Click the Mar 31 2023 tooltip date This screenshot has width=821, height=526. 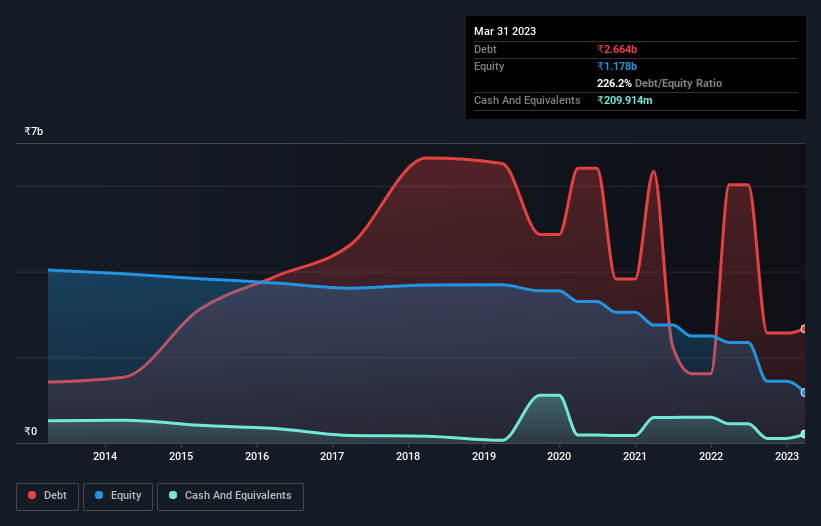(x=505, y=31)
